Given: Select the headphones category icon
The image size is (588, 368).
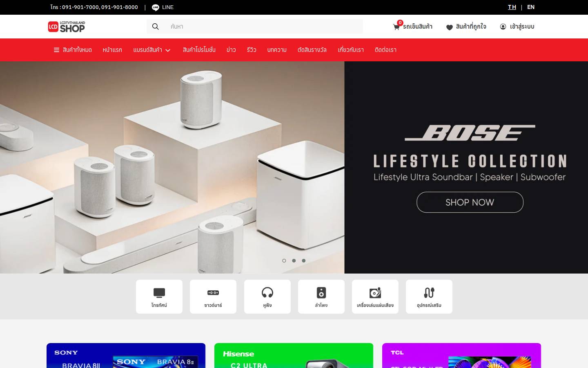Looking at the screenshot, I should (267, 293).
